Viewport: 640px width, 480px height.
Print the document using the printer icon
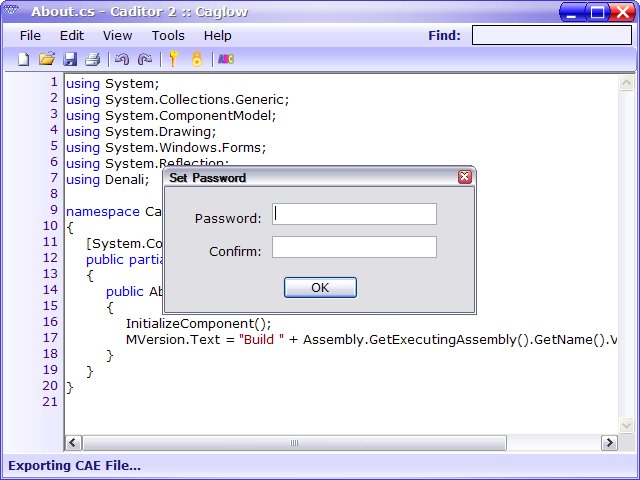[x=93, y=59]
